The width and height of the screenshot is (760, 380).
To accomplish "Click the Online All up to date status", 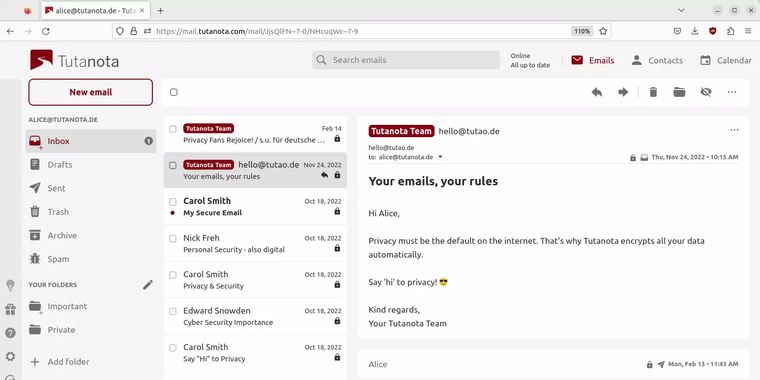I will (530, 60).
